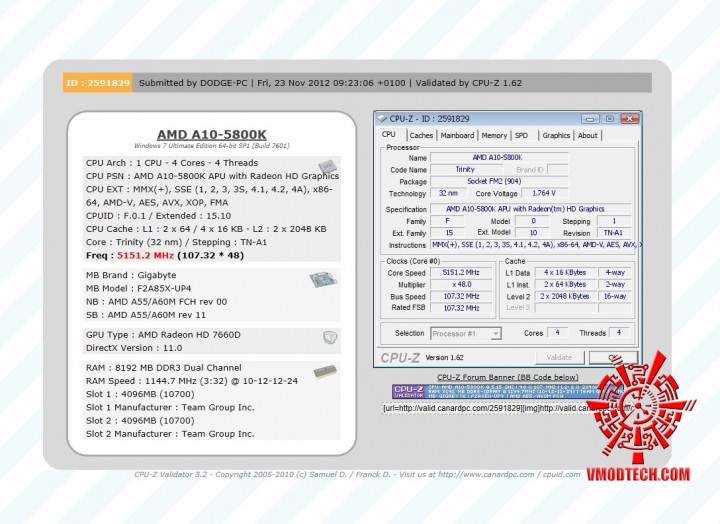The height and width of the screenshot is (524, 720).
Task: Open the Caches tab in CPU-Z
Action: (x=421, y=135)
